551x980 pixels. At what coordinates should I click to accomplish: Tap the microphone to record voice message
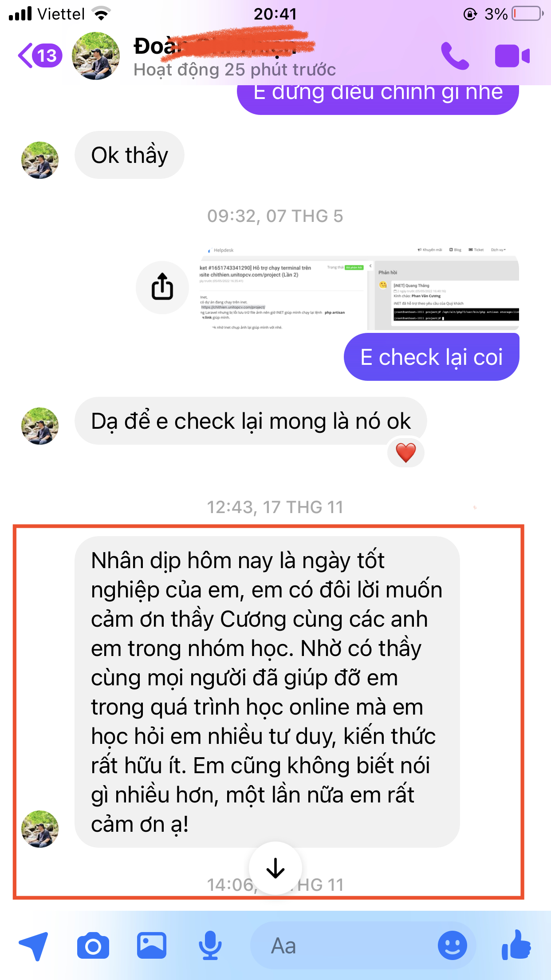(210, 945)
